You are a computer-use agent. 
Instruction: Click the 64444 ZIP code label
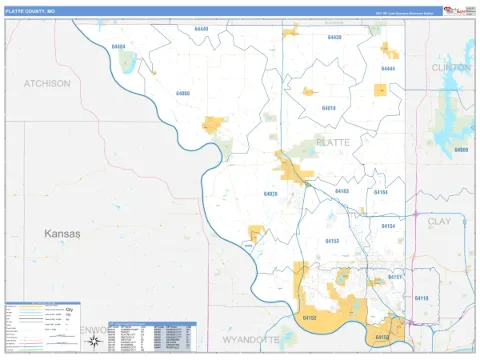click(388, 69)
